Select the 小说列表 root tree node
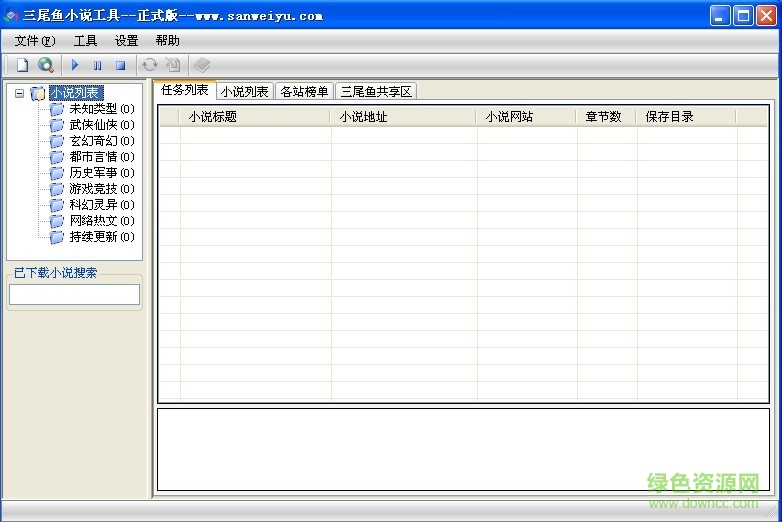 (x=76, y=93)
